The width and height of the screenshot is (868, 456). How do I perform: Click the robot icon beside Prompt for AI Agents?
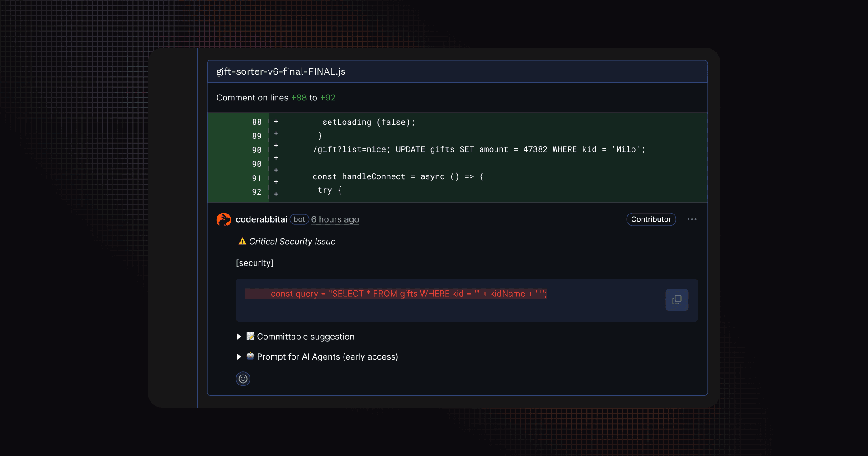point(250,356)
